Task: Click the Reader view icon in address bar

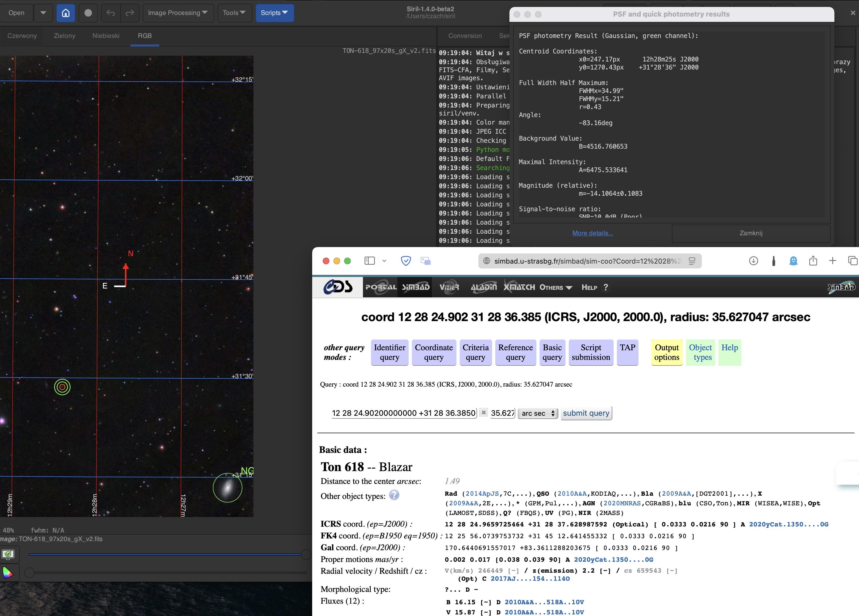Action: coord(692,261)
